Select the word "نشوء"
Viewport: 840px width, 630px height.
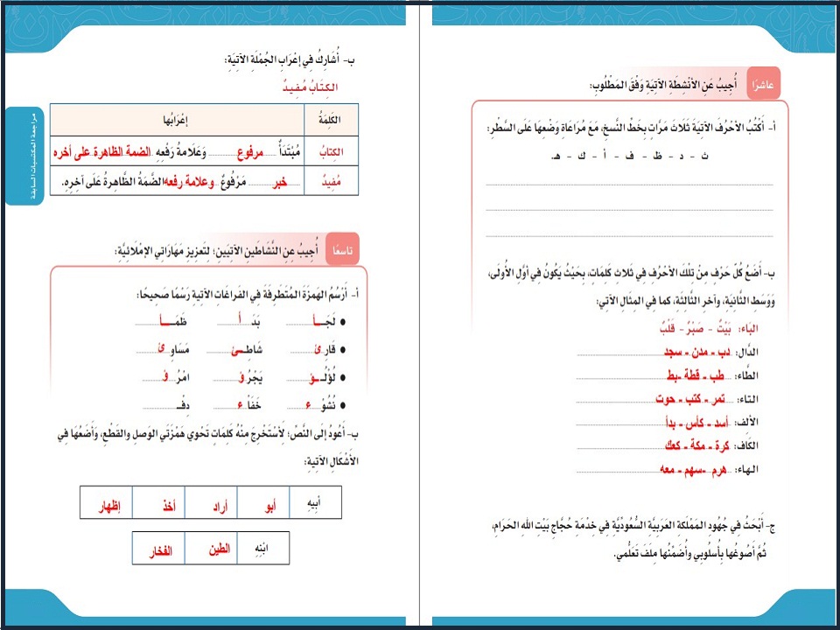321,406
